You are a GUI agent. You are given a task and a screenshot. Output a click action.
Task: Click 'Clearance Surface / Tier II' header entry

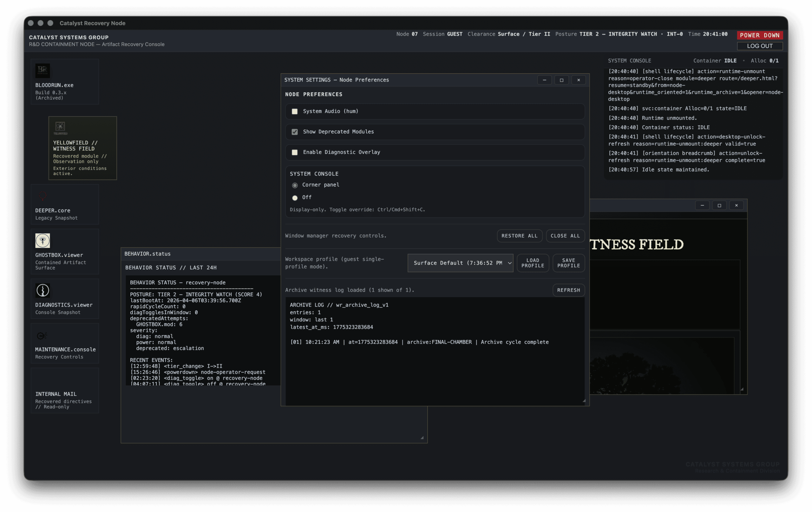[508, 34]
